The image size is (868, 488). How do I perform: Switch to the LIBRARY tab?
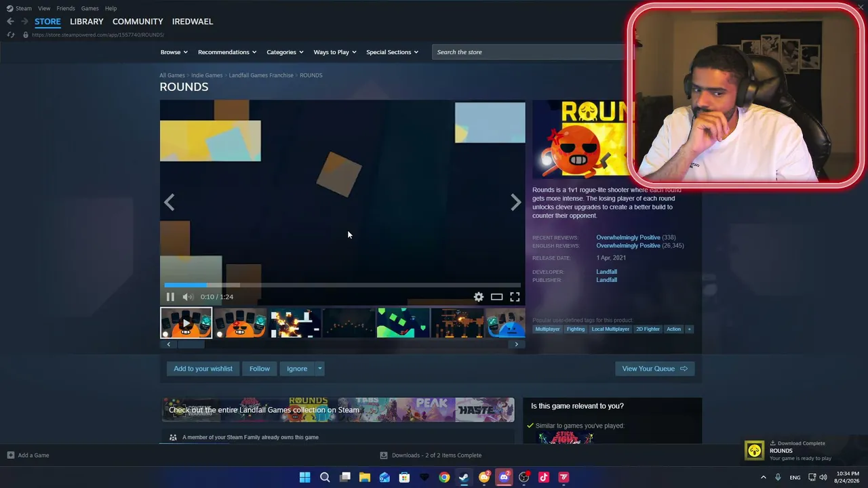tap(87, 22)
